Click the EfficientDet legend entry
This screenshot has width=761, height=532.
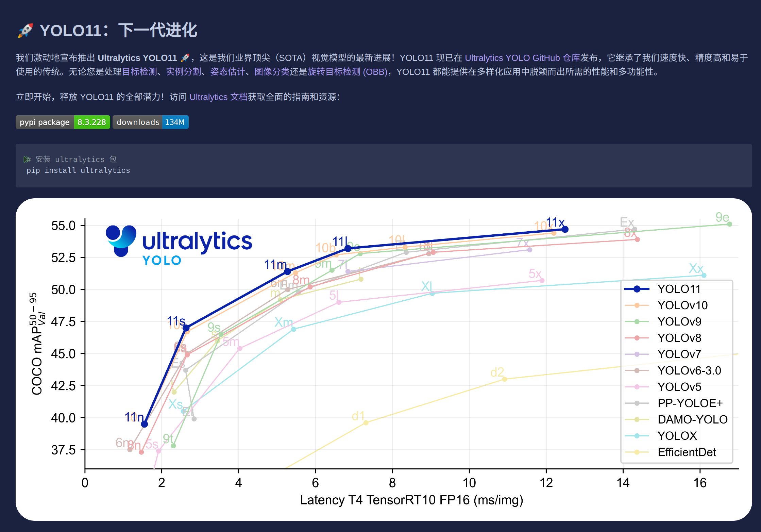(687, 452)
